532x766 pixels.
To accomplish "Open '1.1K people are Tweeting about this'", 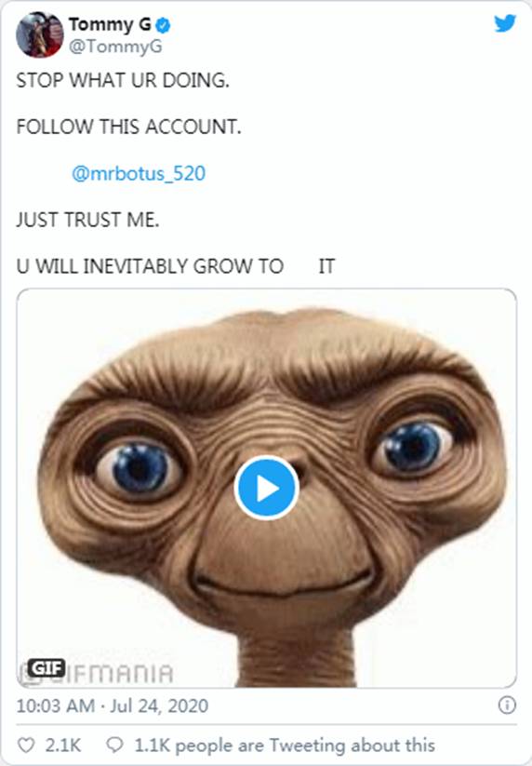I will [x=285, y=746].
